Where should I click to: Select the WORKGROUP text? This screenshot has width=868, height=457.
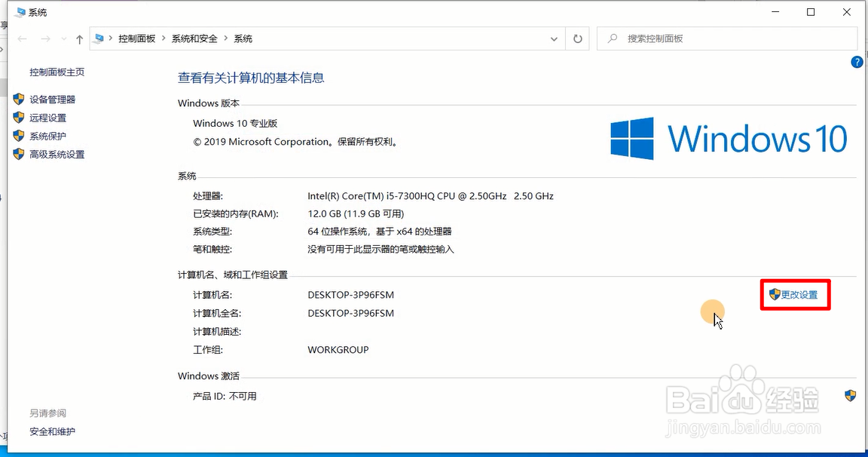tap(338, 349)
